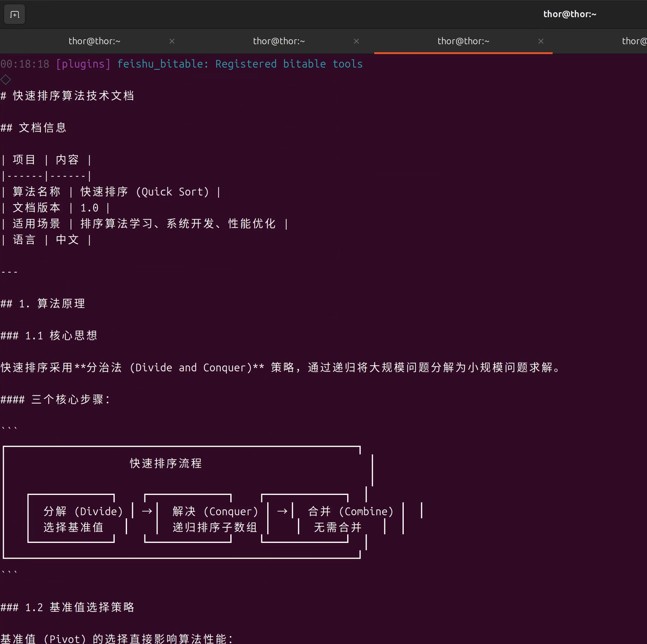Click the diamond symbol under the log line
The height and width of the screenshot is (644, 647).
(6, 80)
